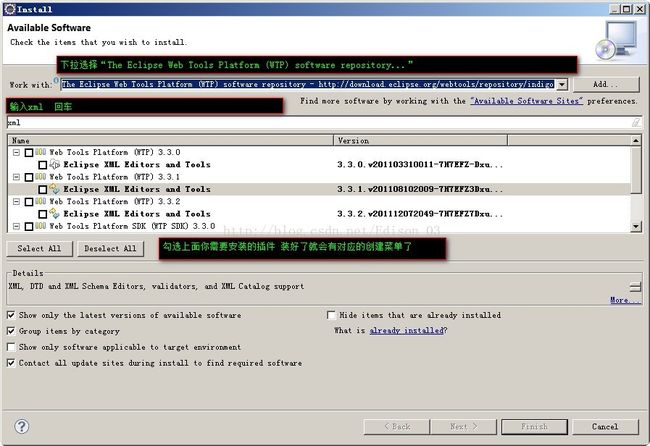This screenshot has width=650, height=446.
Task: Click category icon of Web Tools Platform 3.3.0
Action: pos(40,152)
